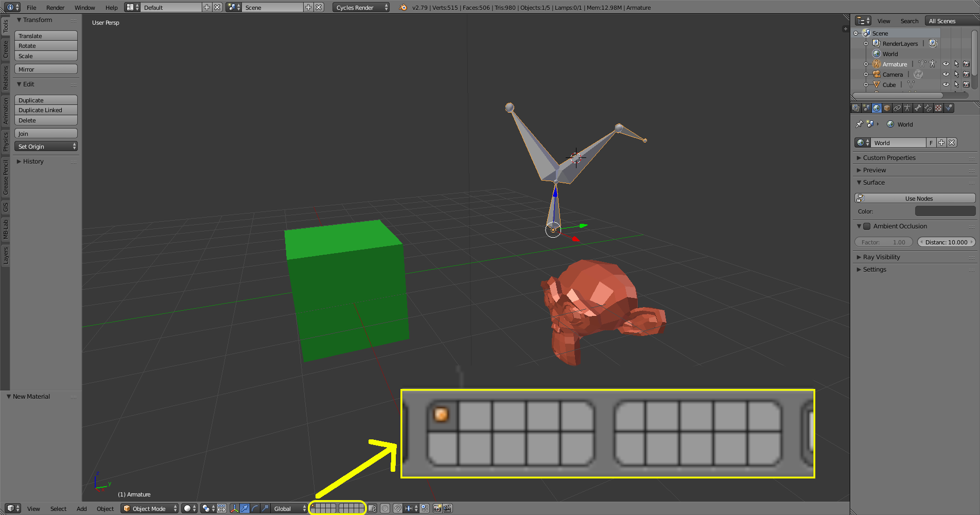Expand the Ray Visibility panel
980x515 pixels.
(x=882, y=257)
